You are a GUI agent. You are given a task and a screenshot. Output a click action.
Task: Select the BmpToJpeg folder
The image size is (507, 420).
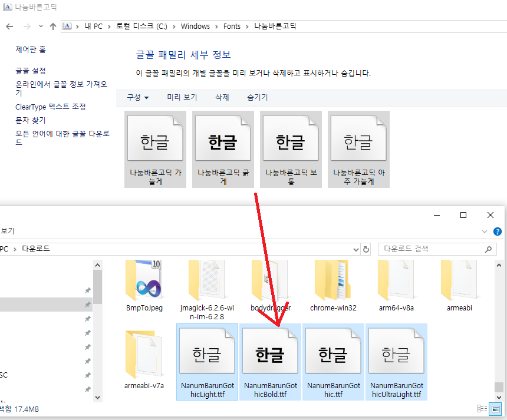[x=144, y=286]
